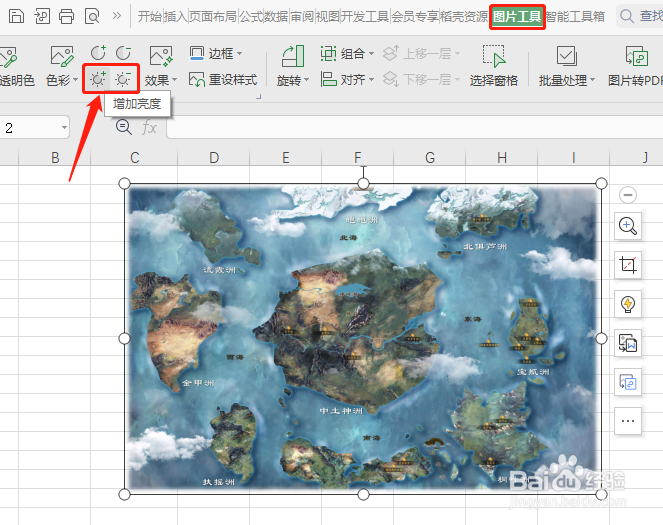The height and width of the screenshot is (525, 663).
Task: Click floating picture-to-PDF convert icon
Action: pyautogui.click(x=628, y=382)
